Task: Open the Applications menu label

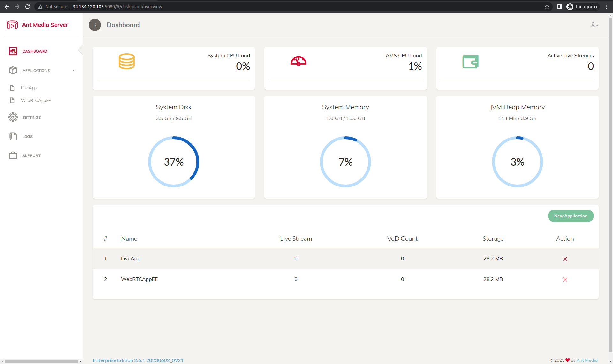Action: coord(36,71)
